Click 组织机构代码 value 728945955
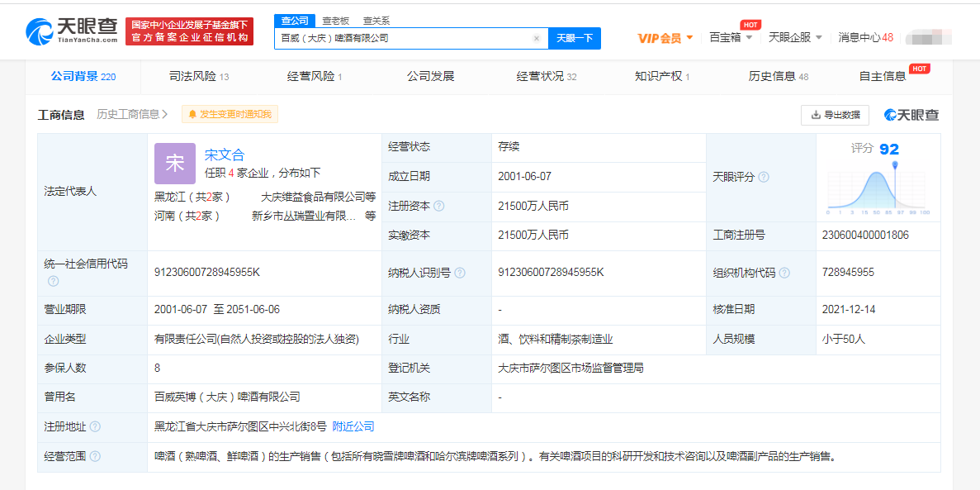980x490 pixels. pos(849,272)
